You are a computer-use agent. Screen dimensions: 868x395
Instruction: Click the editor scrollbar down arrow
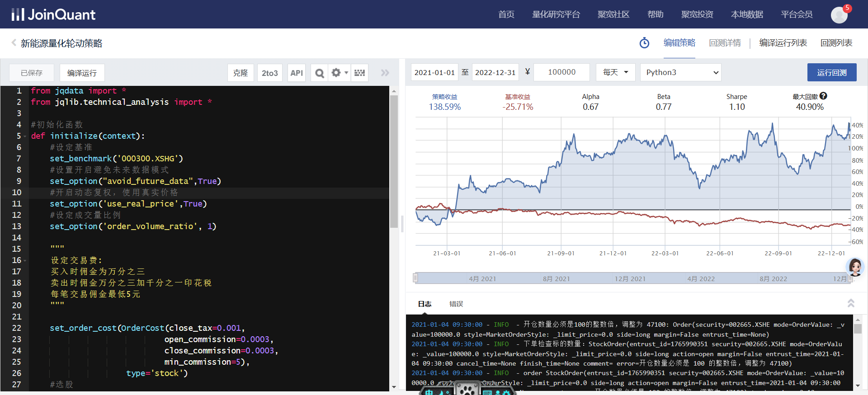394,387
